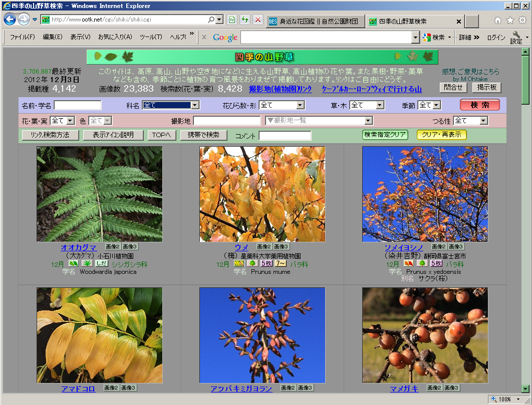Open the 季節 dropdown

(429, 105)
